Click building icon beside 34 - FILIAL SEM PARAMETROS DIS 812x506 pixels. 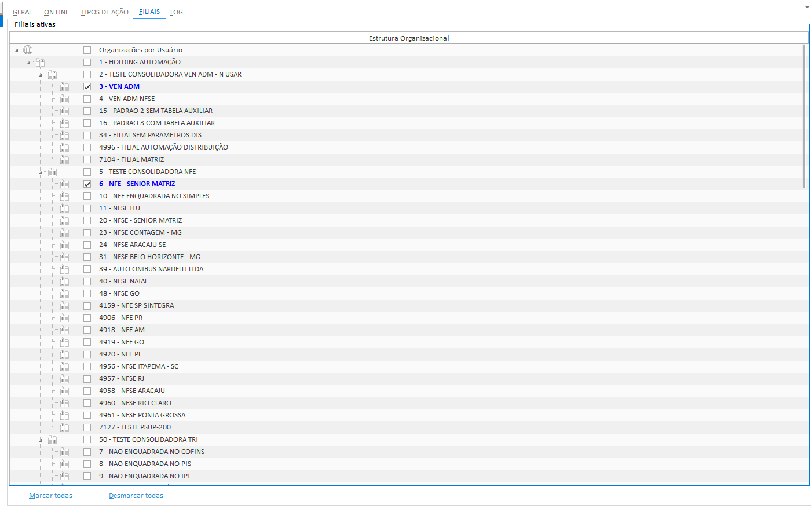pyautogui.click(x=64, y=135)
